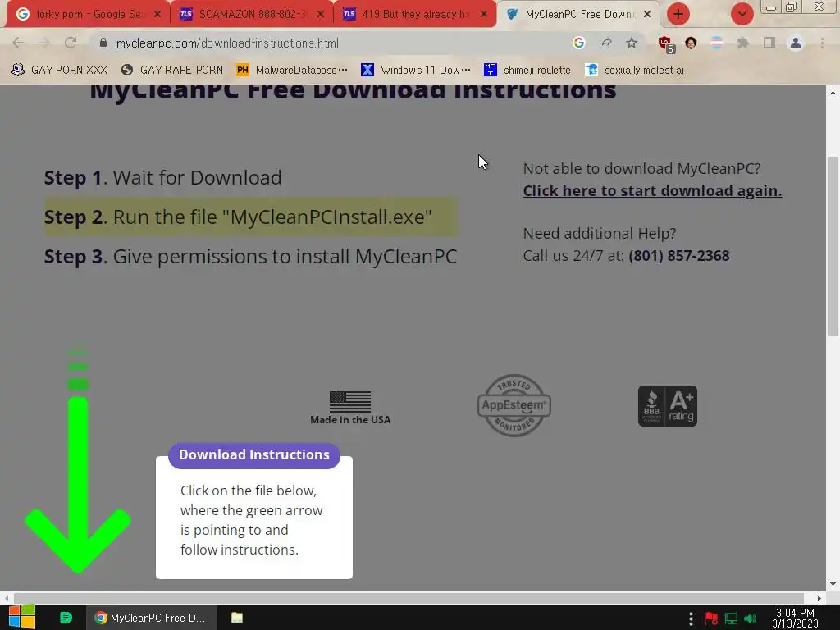Open the network tray icon
This screenshot has height=630, width=840.
[x=731, y=619]
